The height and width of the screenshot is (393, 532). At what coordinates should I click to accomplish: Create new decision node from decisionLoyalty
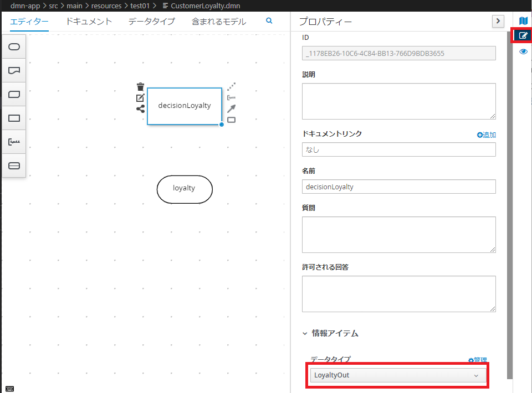pos(232,120)
